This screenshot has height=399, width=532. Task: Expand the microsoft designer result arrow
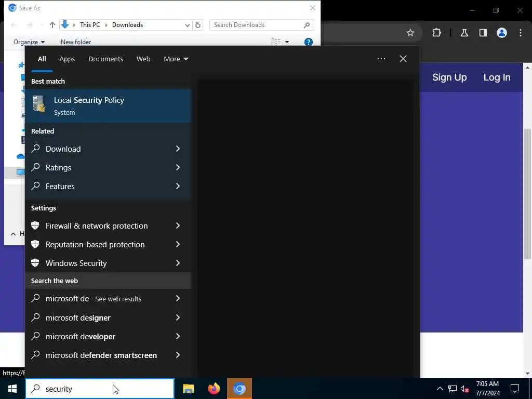click(x=178, y=317)
